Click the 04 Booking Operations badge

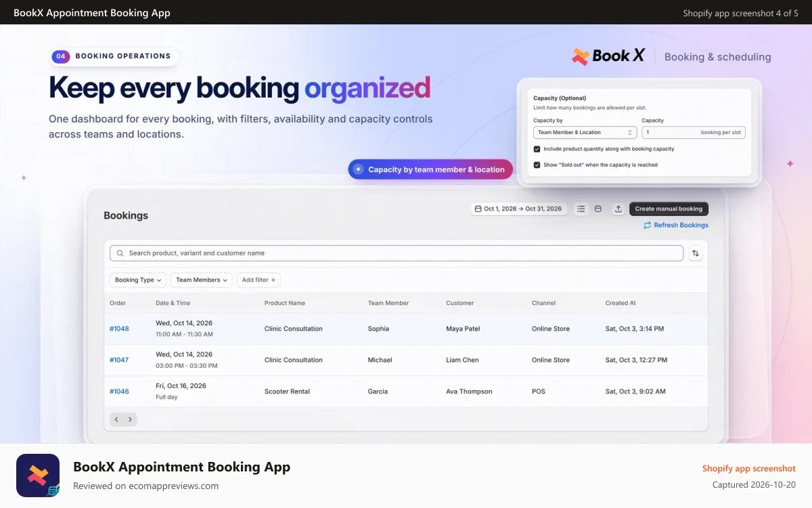pos(115,56)
